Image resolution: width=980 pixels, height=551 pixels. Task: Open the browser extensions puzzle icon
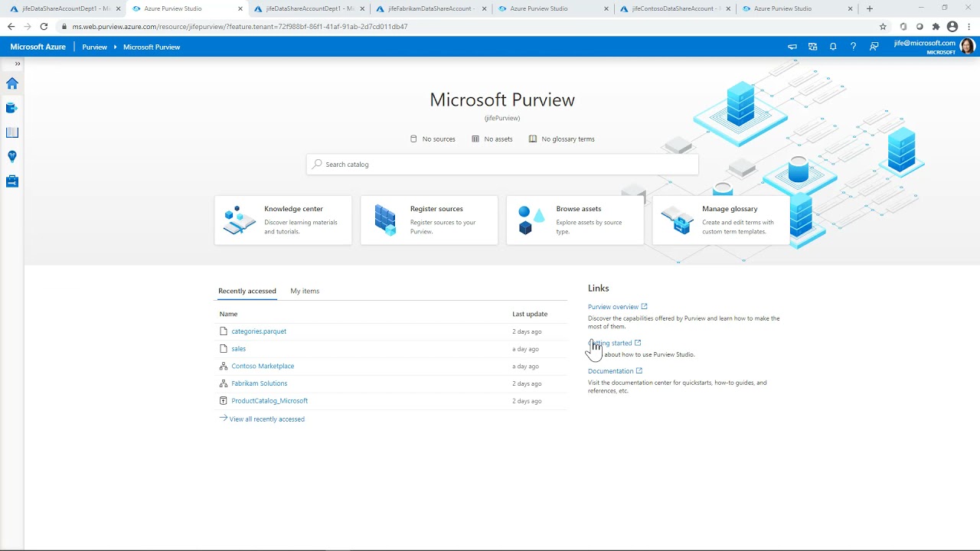click(x=936, y=26)
